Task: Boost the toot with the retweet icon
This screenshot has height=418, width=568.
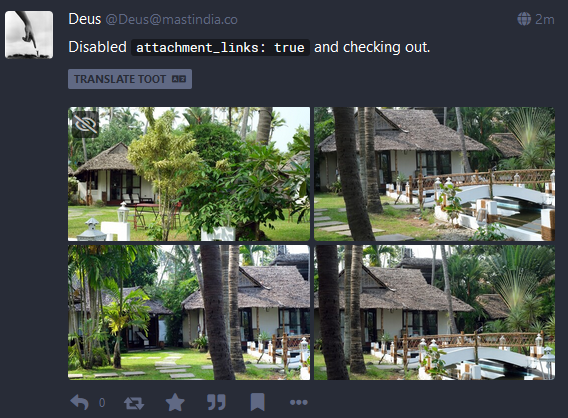Action: (134, 403)
